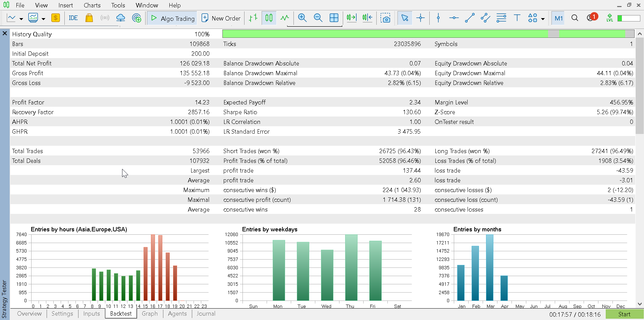This screenshot has height=320, width=644.
Task: Draw a vertical line object
Action: click(438, 18)
